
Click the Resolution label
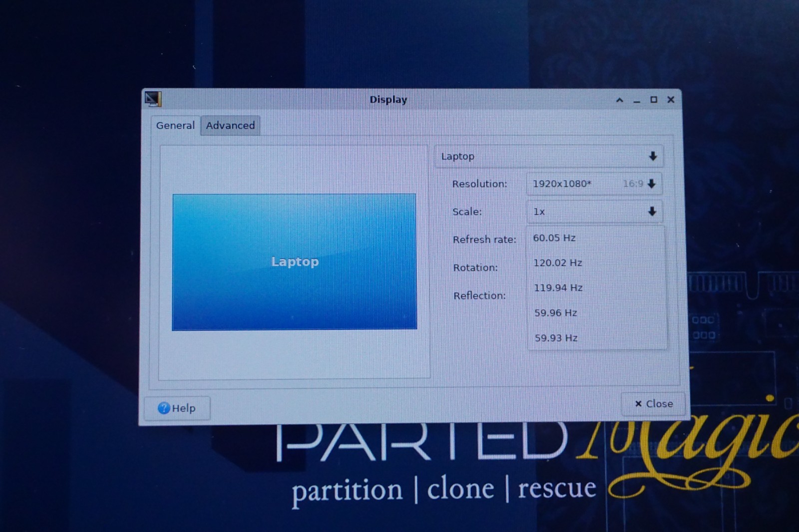click(479, 184)
